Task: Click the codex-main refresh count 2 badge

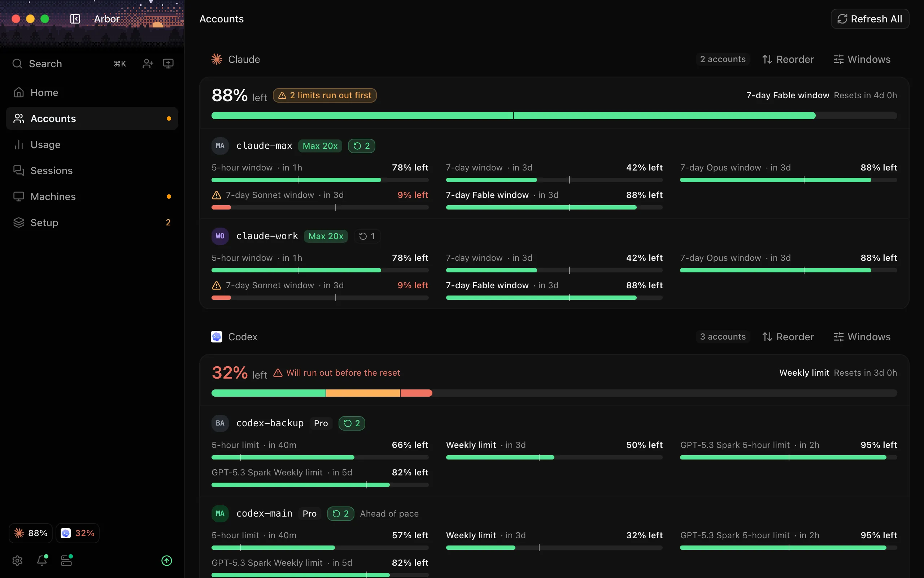Action: coord(340,514)
